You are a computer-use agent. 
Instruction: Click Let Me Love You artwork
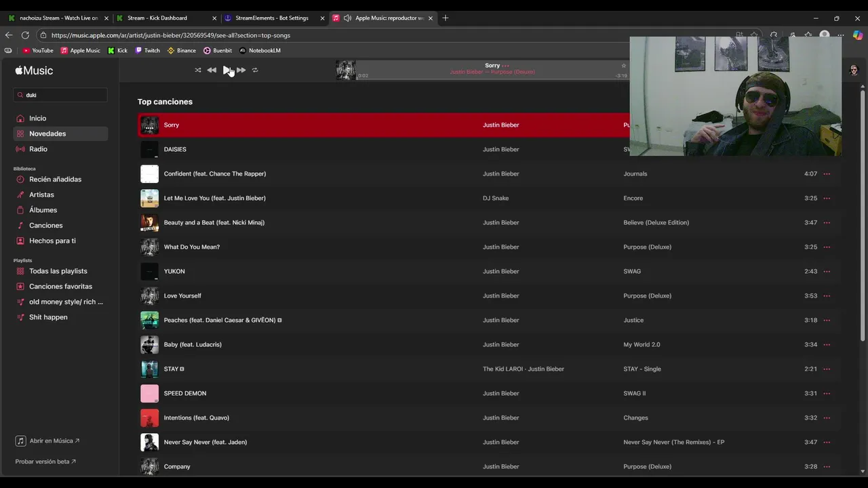pos(149,198)
